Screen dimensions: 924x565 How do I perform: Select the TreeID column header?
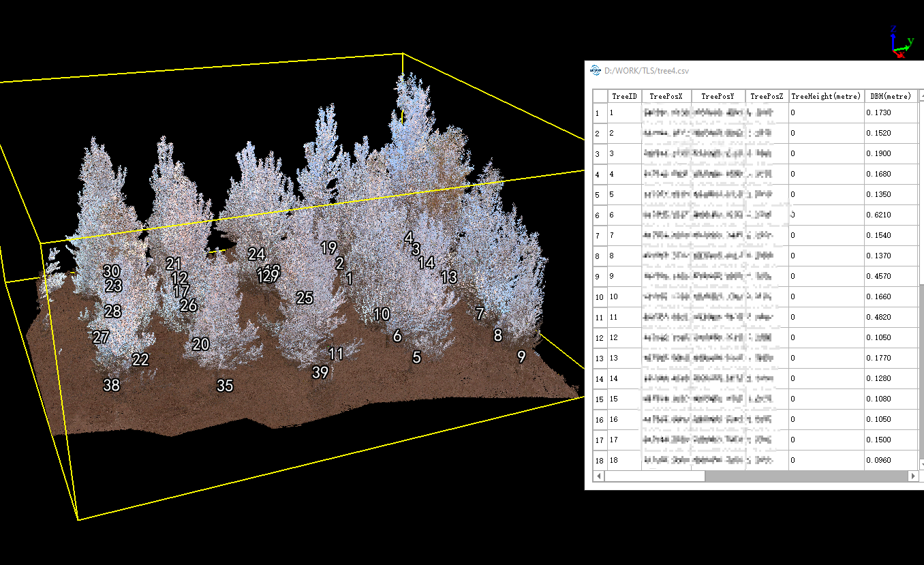tap(624, 96)
